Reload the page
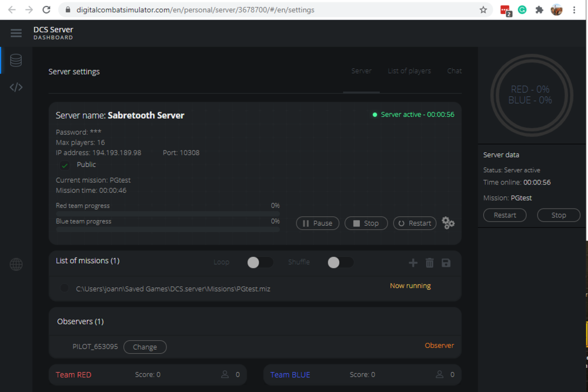588x392 pixels. tap(46, 10)
